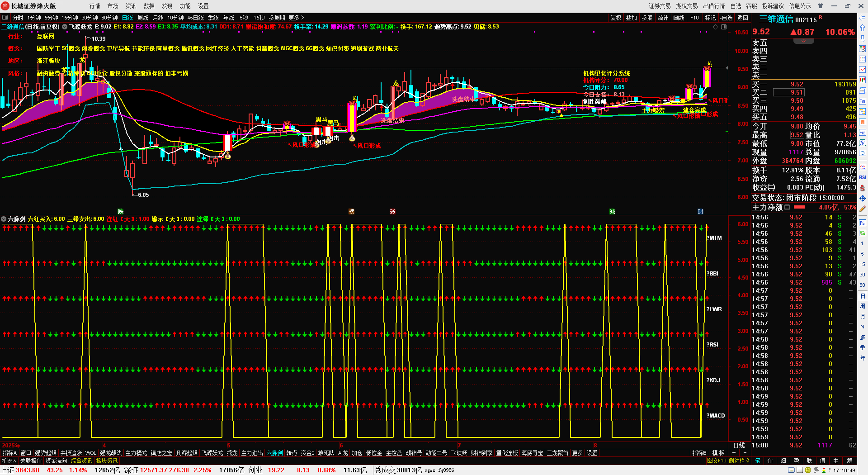
Task: Click the 图文F10 button
Action: click(x=717, y=461)
